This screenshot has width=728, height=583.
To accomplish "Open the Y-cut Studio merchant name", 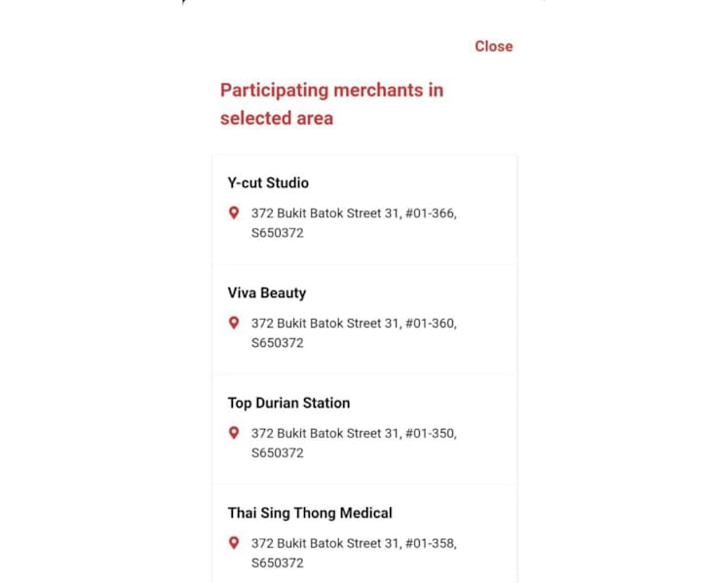I will (x=268, y=183).
